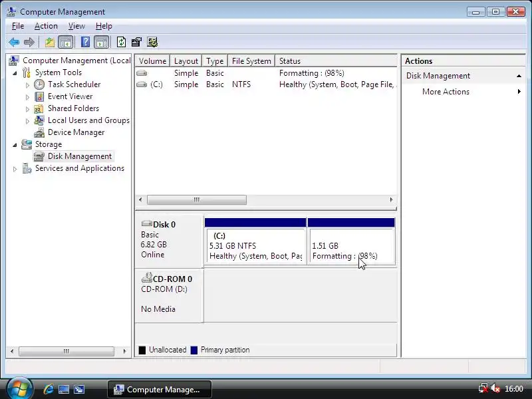
Task: Select Disk Management in the tree
Action: [x=80, y=156]
